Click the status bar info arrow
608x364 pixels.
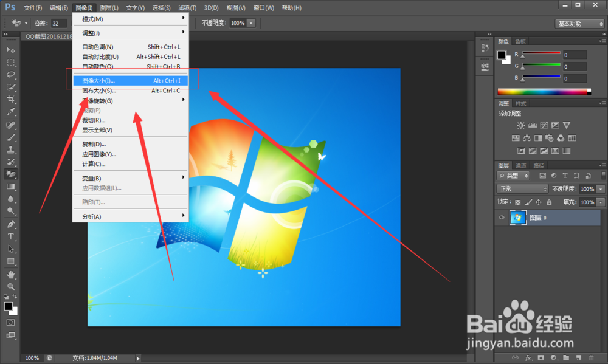(x=138, y=358)
